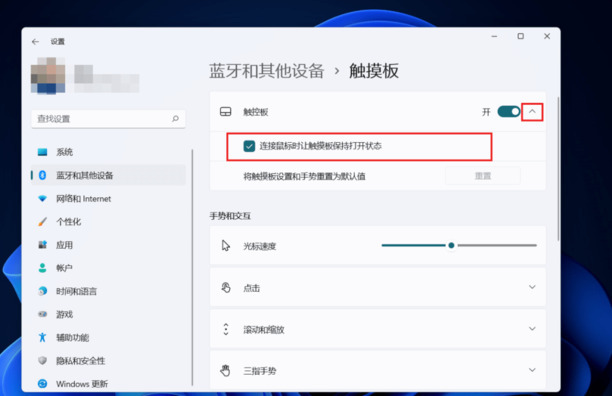Click the Bluetooth icon beside 蓝牙和其他设备

click(x=43, y=175)
